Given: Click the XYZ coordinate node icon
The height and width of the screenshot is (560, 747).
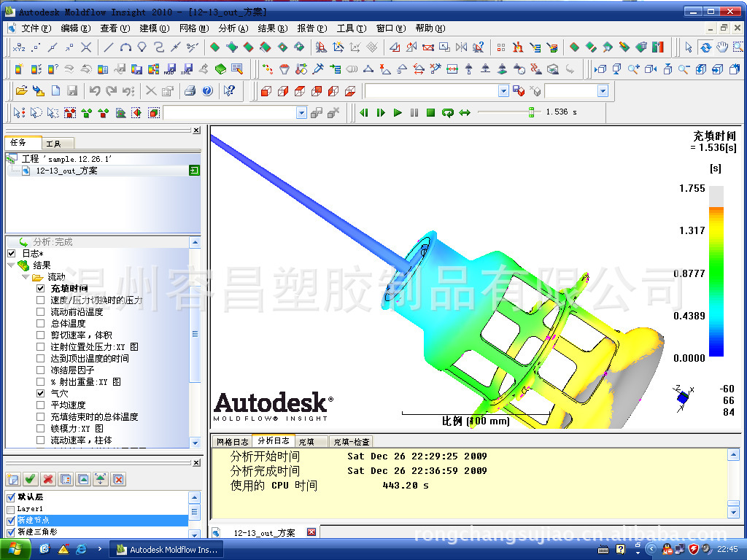Looking at the screenshot, I should (19, 47).
